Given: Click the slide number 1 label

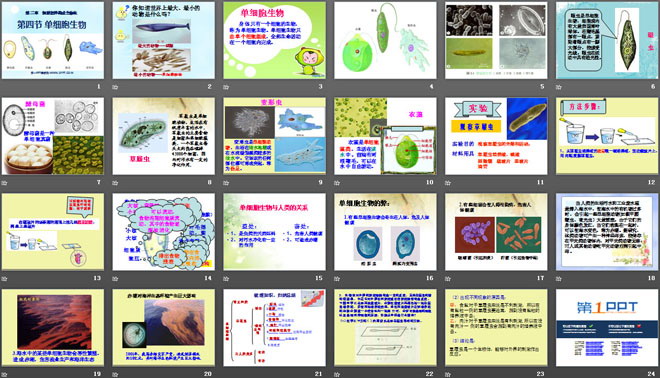Looking at the screenshot, I should (x=99, y=86).
